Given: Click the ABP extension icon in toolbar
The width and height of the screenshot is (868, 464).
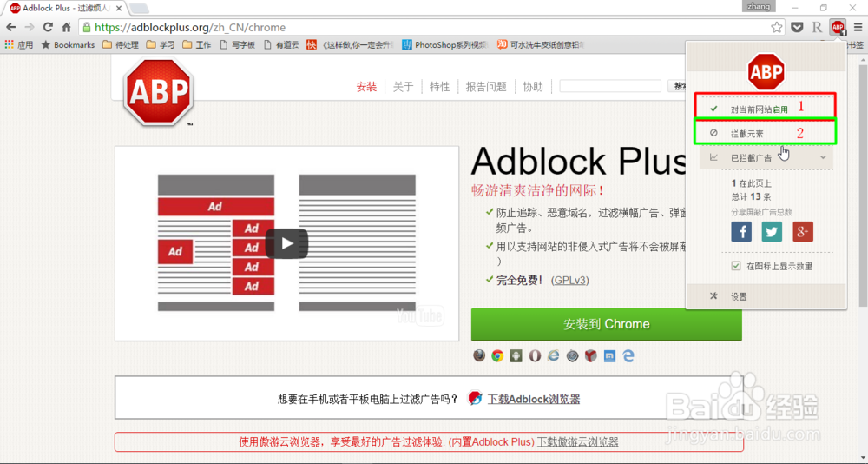Looking at the screenshot, I should 838,27.
